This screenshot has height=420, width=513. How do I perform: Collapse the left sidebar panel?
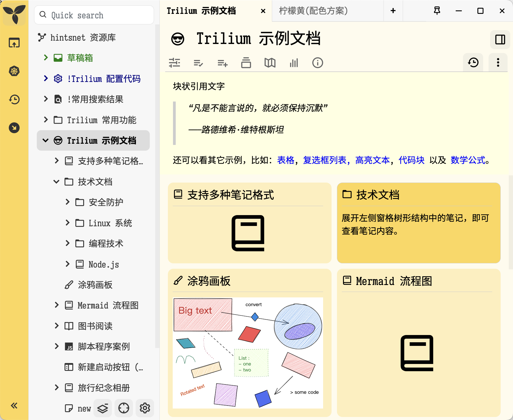[x=14, y=406]
